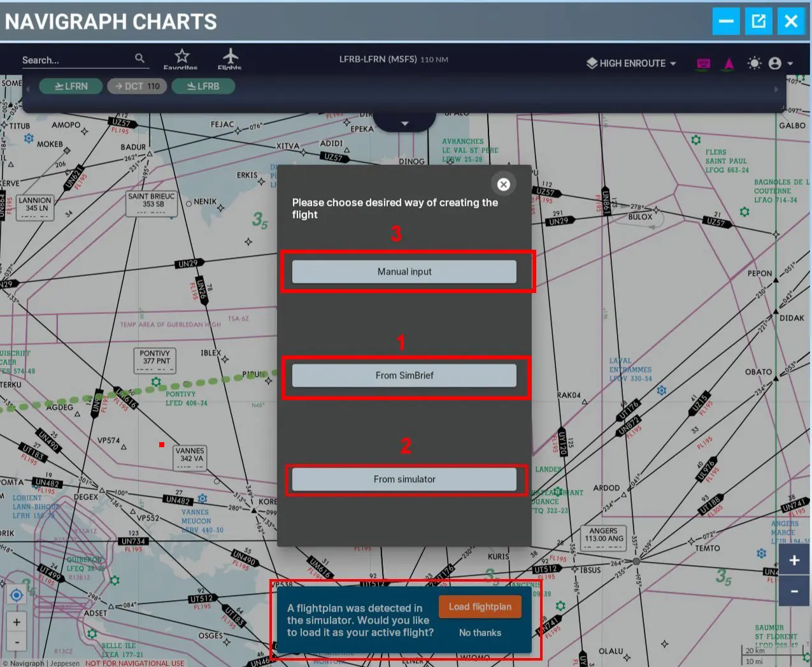Click the BULOX waypoint label
Viewport: 812px width, 667px height.
coord(640,217)
